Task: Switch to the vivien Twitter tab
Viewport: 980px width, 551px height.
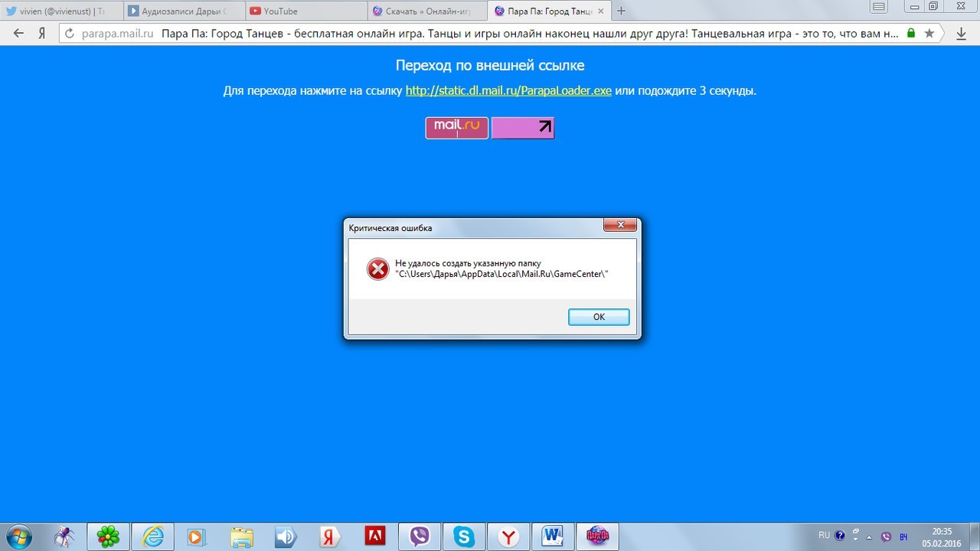Action: [x=61, y=11]
